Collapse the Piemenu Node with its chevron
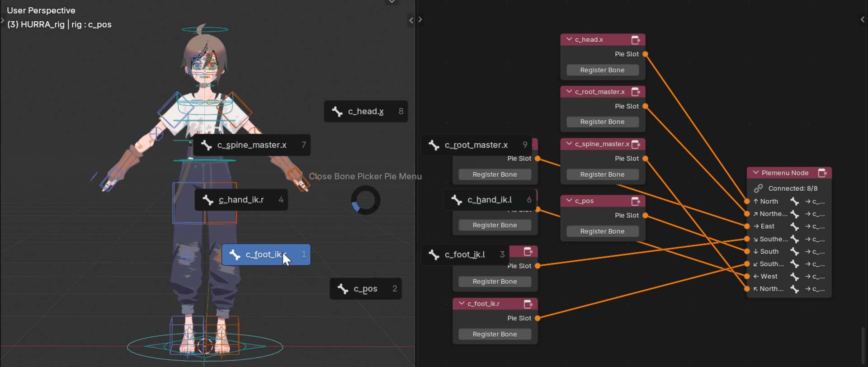Viewport: 868px width, 367px height. coord(755,173)
